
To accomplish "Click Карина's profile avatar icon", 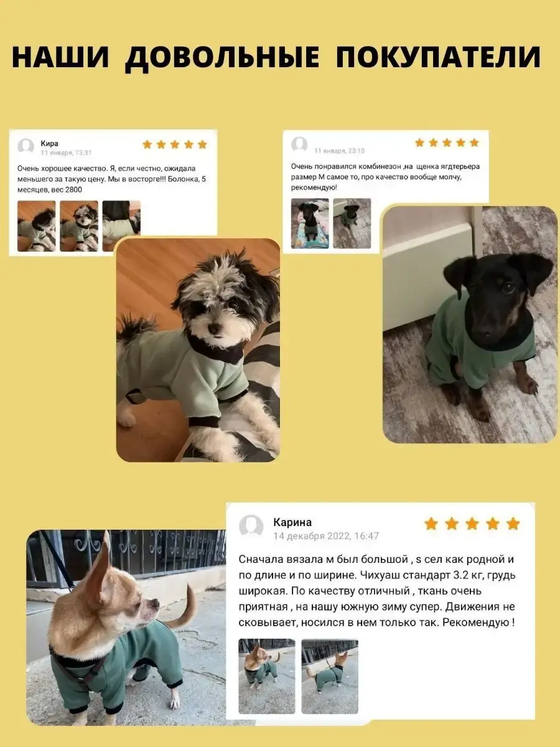I will coord(251,526).
